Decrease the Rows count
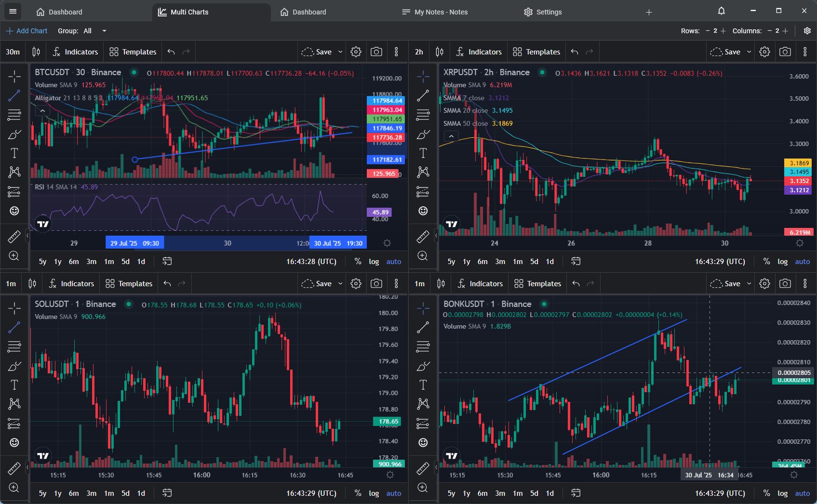This screenshot has width=817, height=504. tap(708, 31)
